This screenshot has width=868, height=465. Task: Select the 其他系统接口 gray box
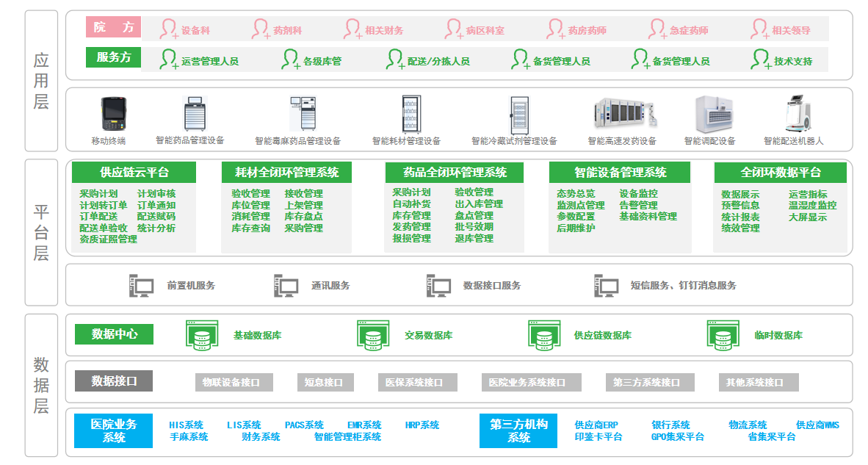[759, 383]
